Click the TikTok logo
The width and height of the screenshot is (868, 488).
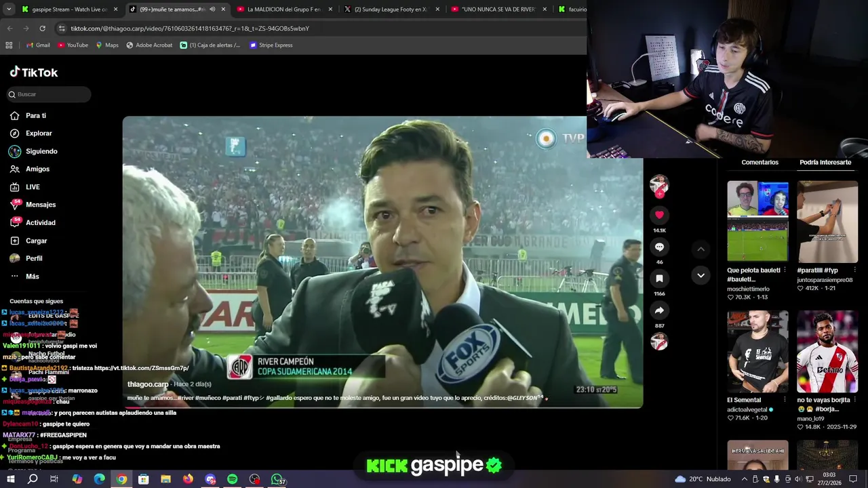34,72
